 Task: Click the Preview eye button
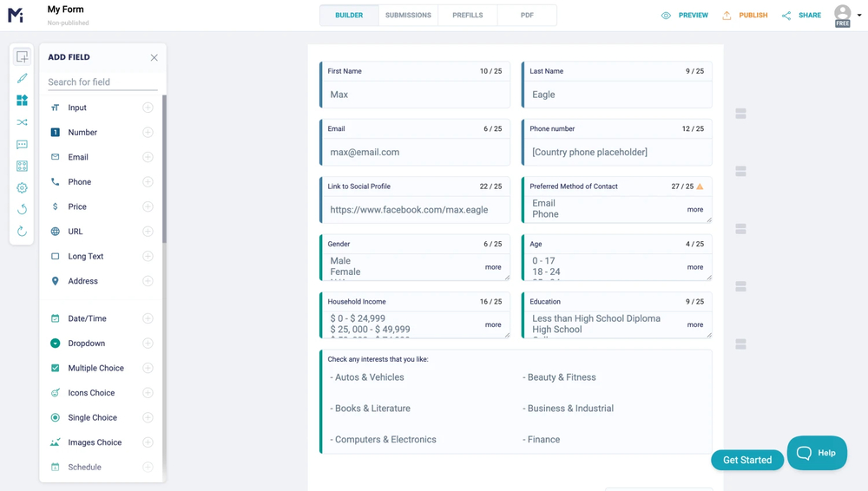[684, 16]
